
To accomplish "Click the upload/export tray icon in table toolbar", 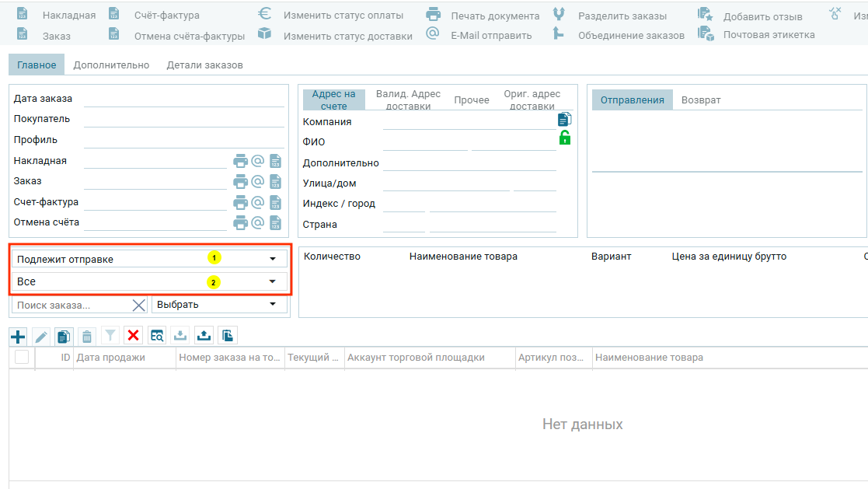I will pos(204,336).
